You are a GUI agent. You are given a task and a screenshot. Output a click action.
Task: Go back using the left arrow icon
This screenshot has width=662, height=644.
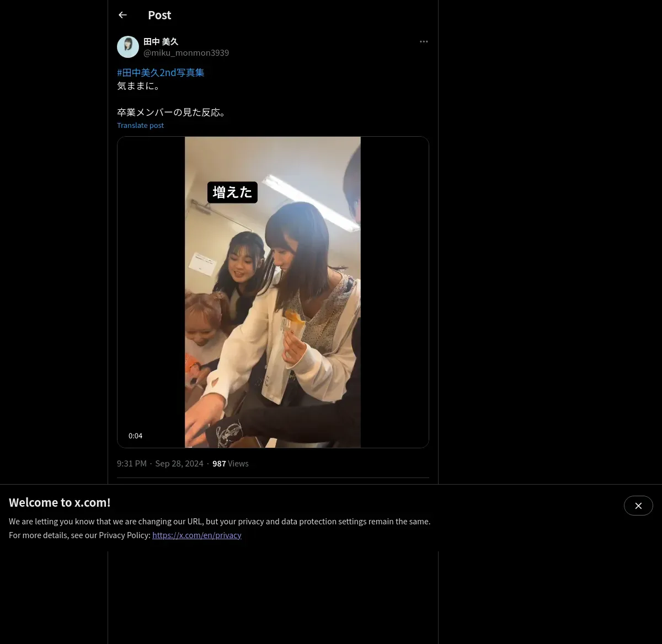pos(122,15)
